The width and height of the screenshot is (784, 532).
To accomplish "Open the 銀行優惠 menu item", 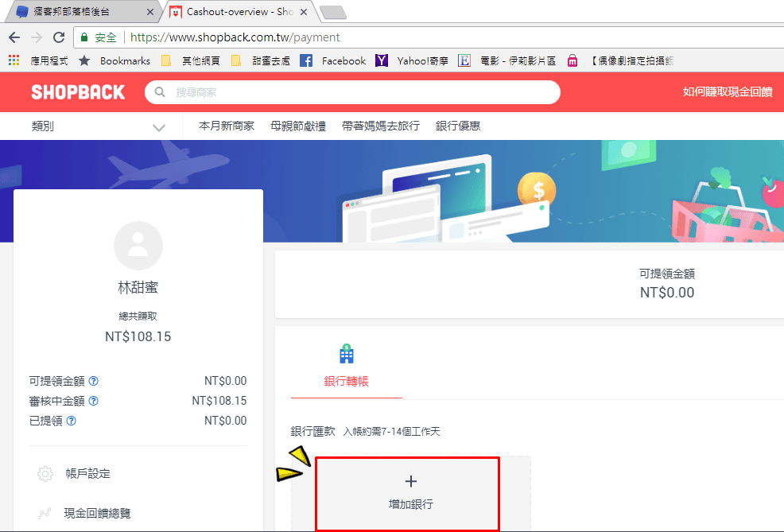I will [458, 126].
